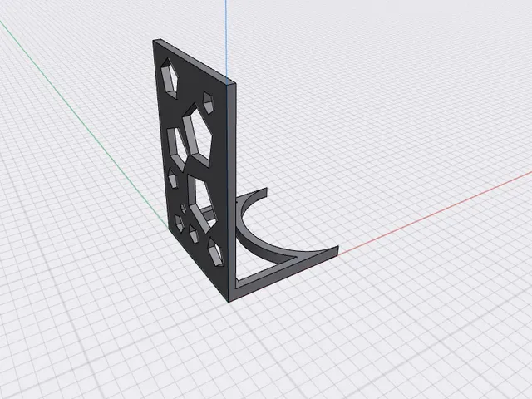Select the straight base bar on the ground
The width and height of the screenshot is (532, 399).
[x=288, y=273]
